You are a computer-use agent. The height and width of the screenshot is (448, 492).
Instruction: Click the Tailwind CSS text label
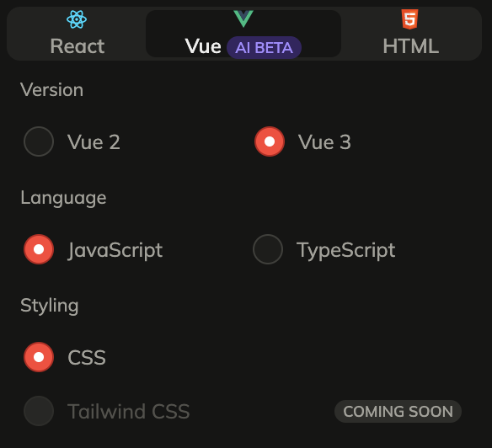click(129, 411)
